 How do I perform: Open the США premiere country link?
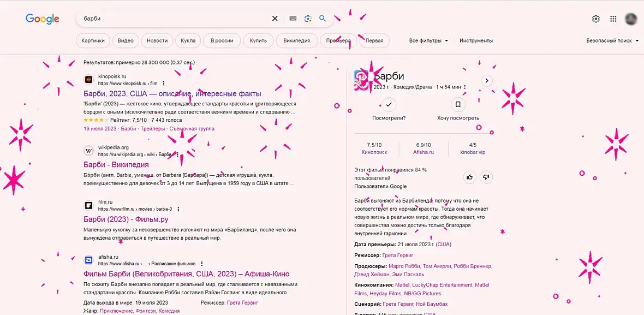point(443,245)
